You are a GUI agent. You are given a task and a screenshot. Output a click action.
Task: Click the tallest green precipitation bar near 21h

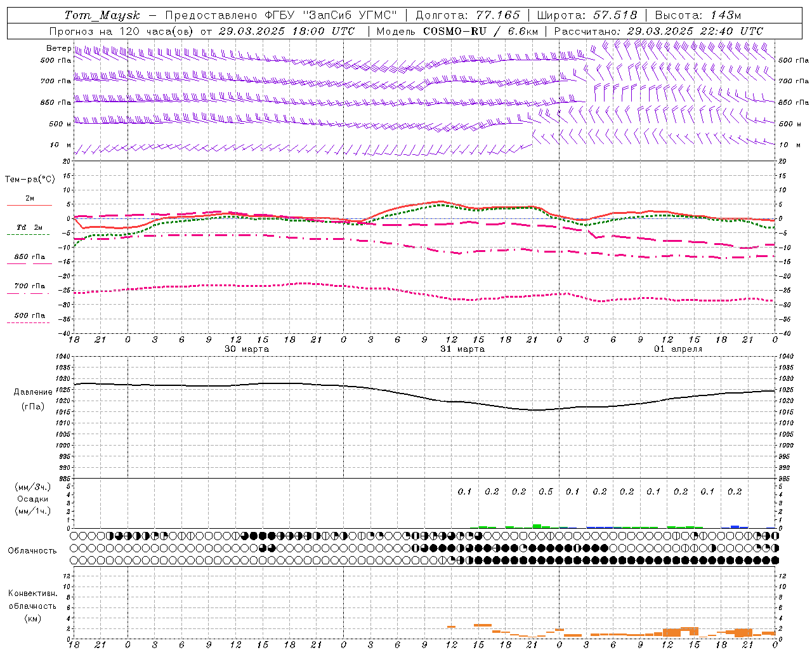(x=537, y=526)
